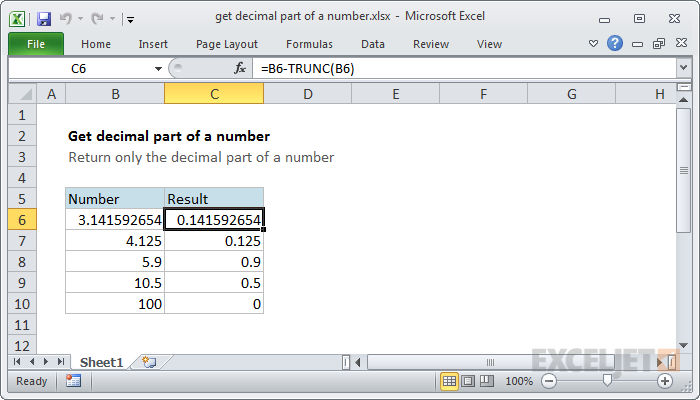
Task: Select cell C7 containing 0.125
Action: [214, 241]
